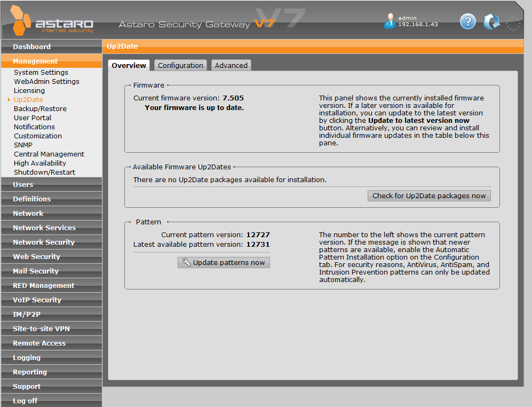Expand the Site-to-site VPN menu
Screen dimensions: 532x407
51,329
